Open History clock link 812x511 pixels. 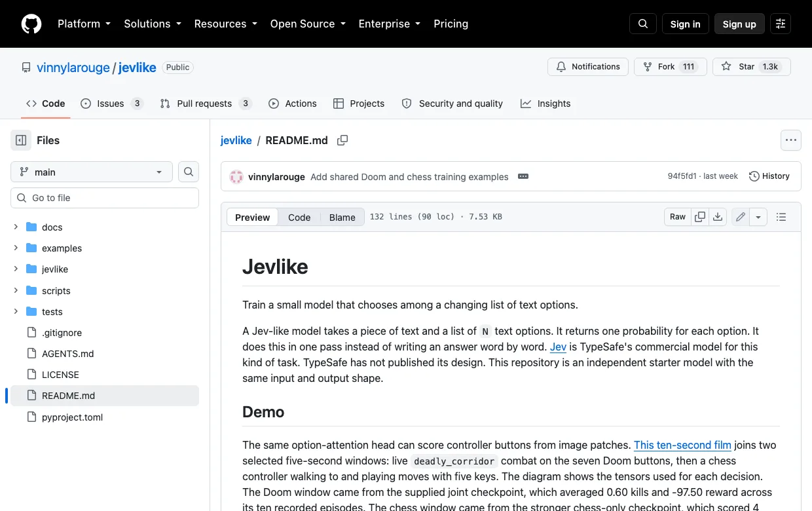[x=769, y=176]
